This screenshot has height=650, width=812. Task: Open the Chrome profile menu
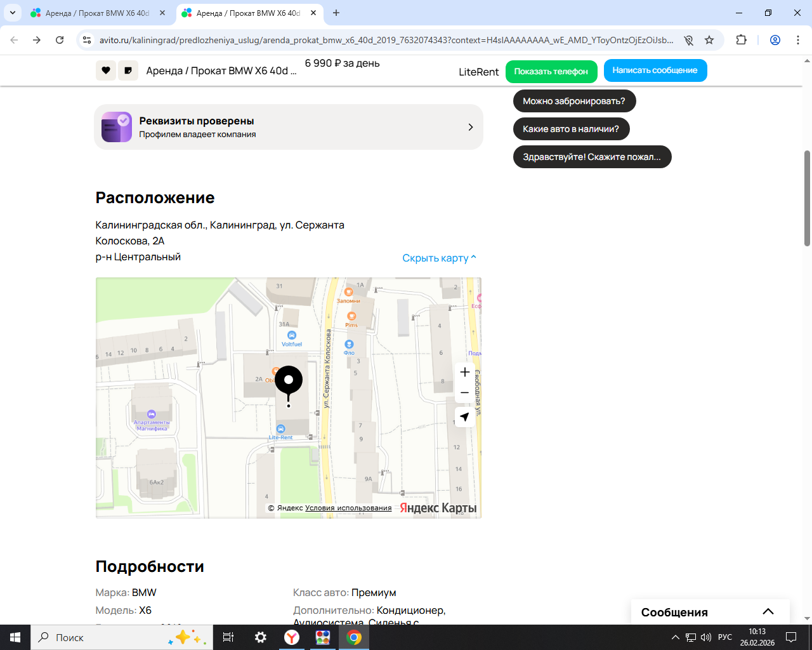775,40
